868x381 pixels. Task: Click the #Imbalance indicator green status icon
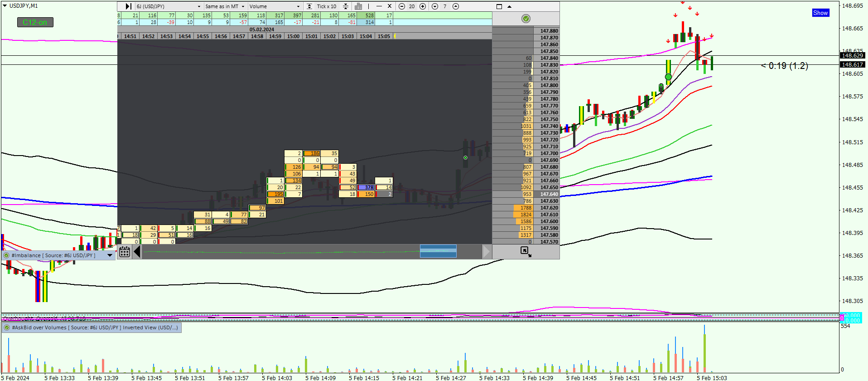tap(7, 255)
